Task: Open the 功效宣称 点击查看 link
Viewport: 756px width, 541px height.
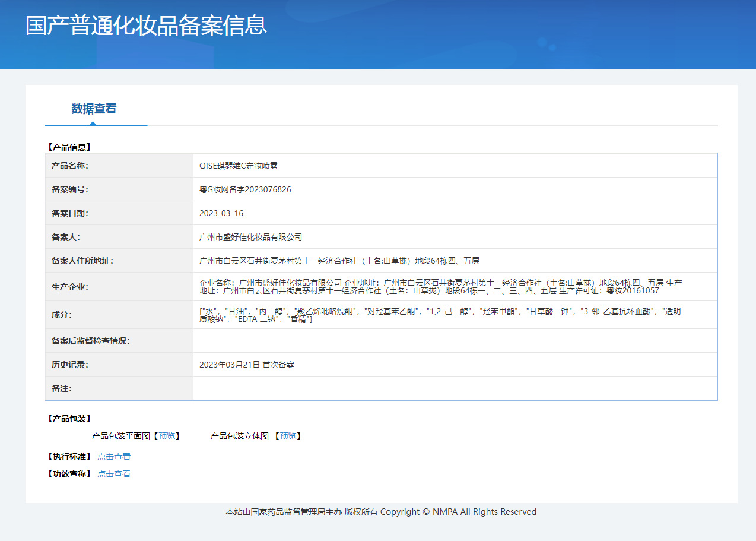Action: coord(114,474)
